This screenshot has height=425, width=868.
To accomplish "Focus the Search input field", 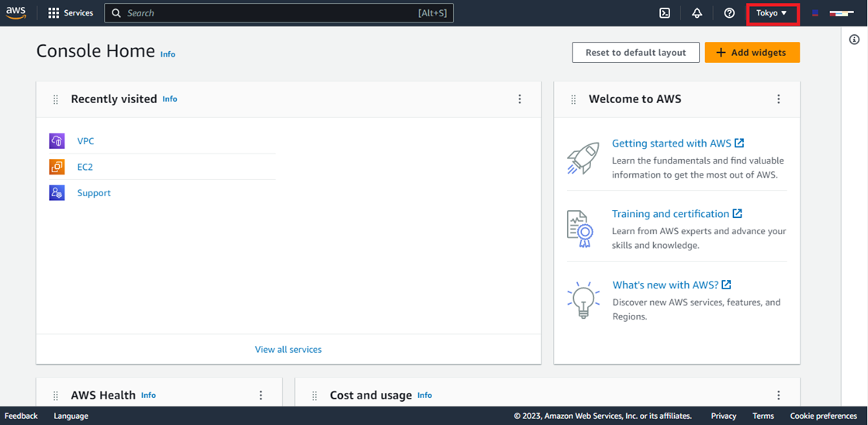I will tap(279, 13).
